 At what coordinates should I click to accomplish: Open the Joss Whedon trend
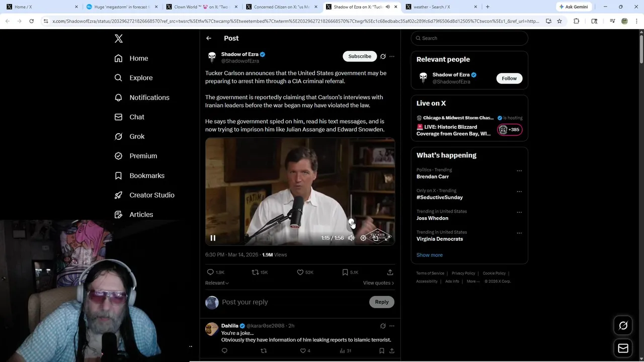[x=432, y=218]
